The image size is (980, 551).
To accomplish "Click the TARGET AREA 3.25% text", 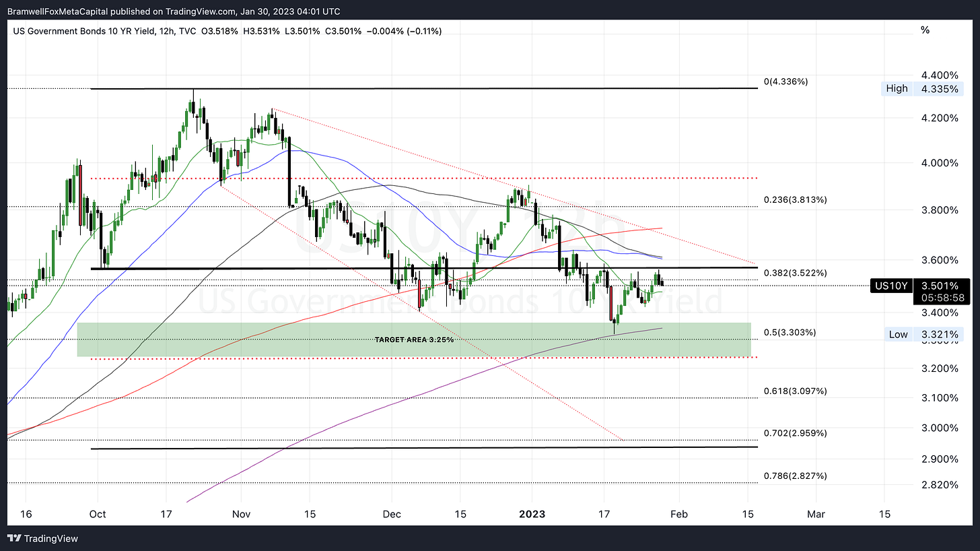I will 414,340.
